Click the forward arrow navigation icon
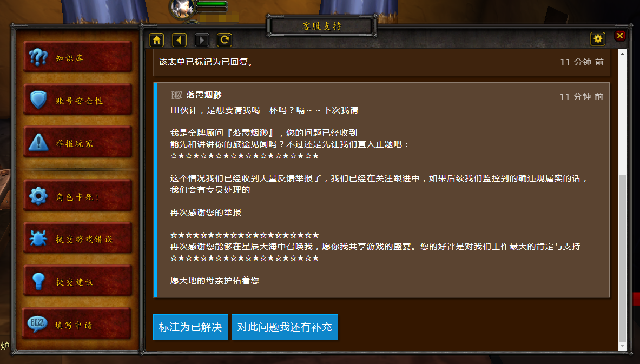 202,40
